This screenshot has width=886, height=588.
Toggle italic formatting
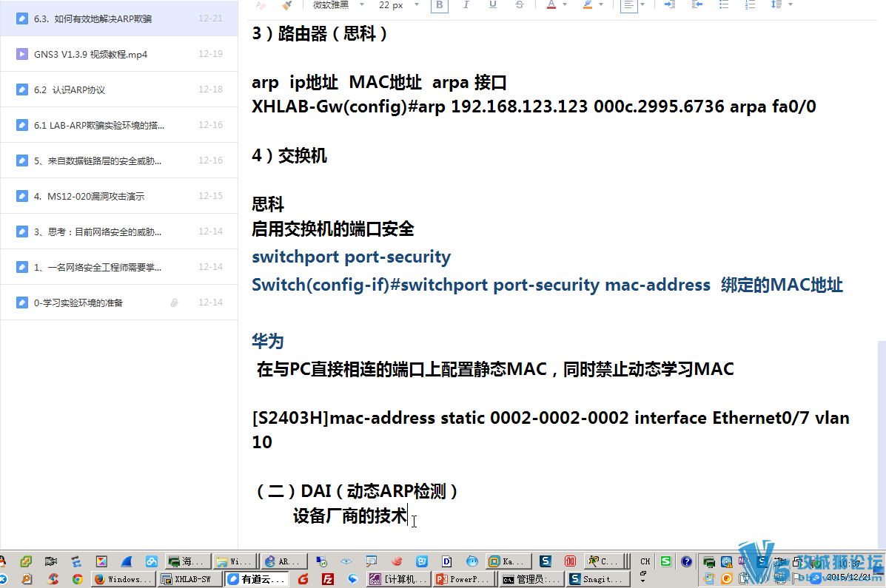[x=466, y=5]
